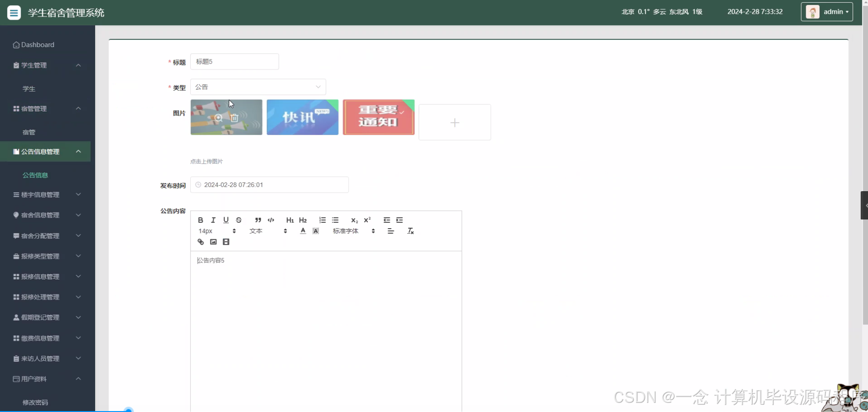Click the 发布时间 date field
Image resolution: width=868 pixels, height=412 pixels.
pyautogui.click(x=270, y=185)
